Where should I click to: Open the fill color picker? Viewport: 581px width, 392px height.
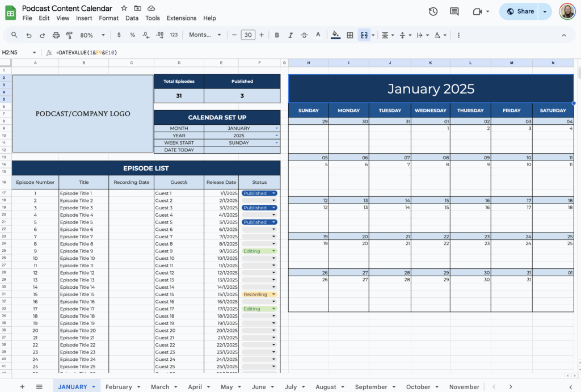[334, 35]
